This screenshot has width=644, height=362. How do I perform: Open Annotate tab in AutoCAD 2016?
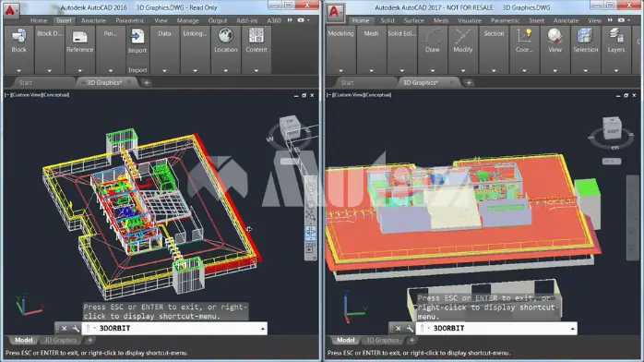93,20
